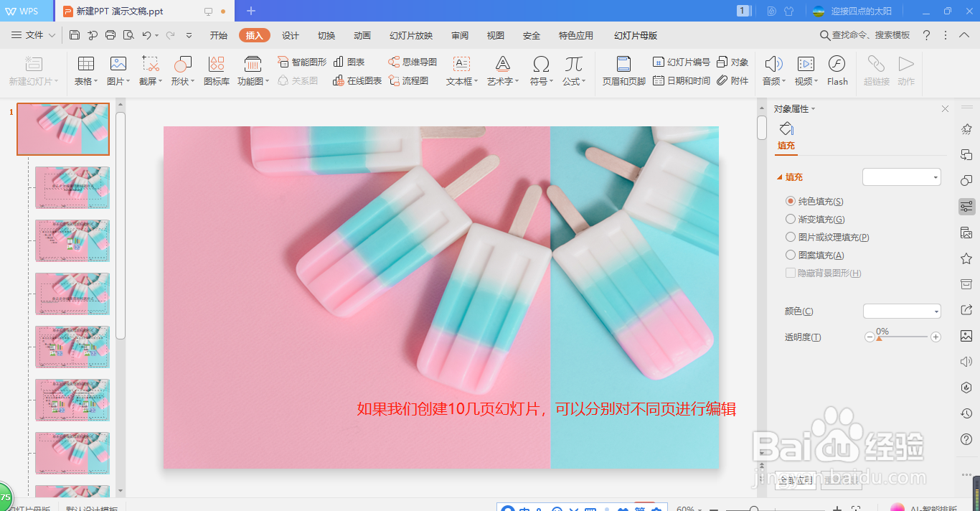Image resolution: width=980 pixels, height=511 pixels.
Task: Click the undo arrow icon
Action: [146, 35]
